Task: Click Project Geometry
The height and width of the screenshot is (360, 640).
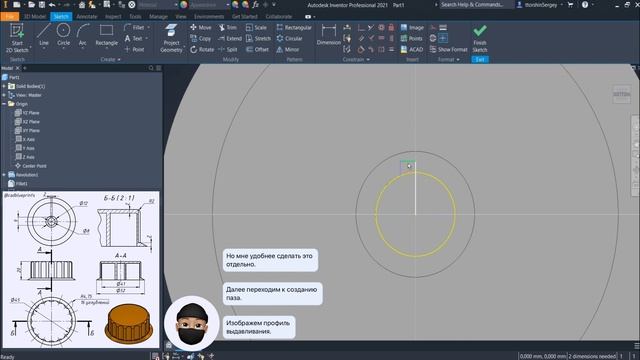Action: click(x=171, y=38)
